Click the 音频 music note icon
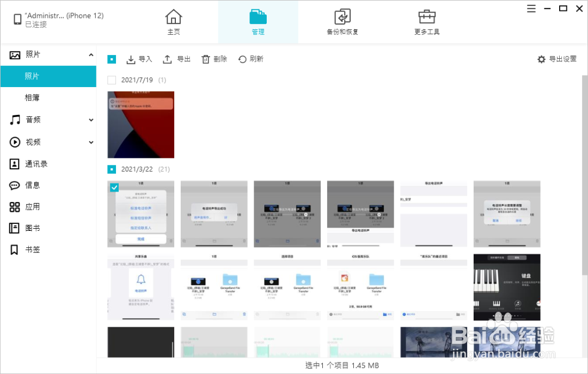This screenshot has height=374, width=588. pos(15,120)
